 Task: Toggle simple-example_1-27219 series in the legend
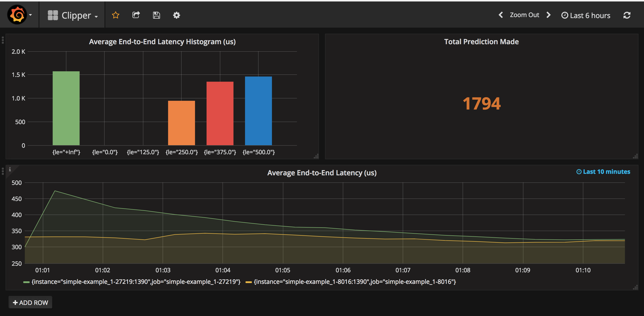[136, 282]
